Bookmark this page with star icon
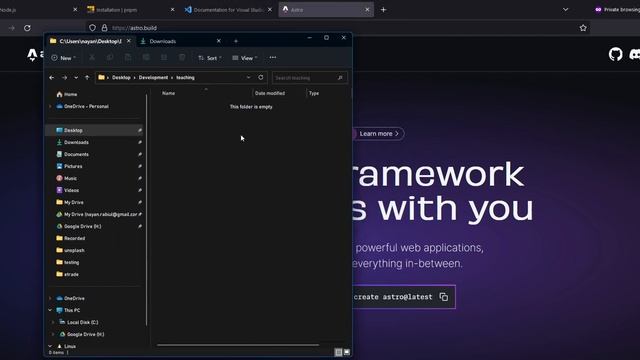This screenshot has width=640, height=360. [583, 28]
